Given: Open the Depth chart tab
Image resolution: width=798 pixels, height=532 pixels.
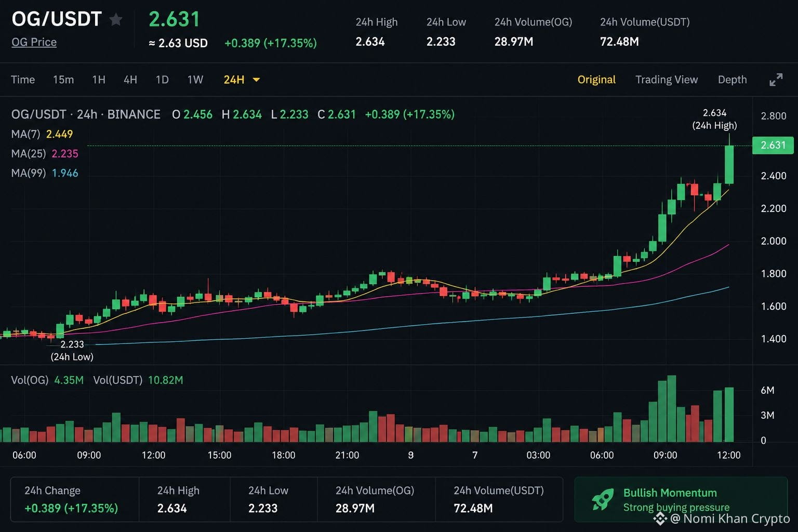Looking at the screenshot, I should point(732,79).
